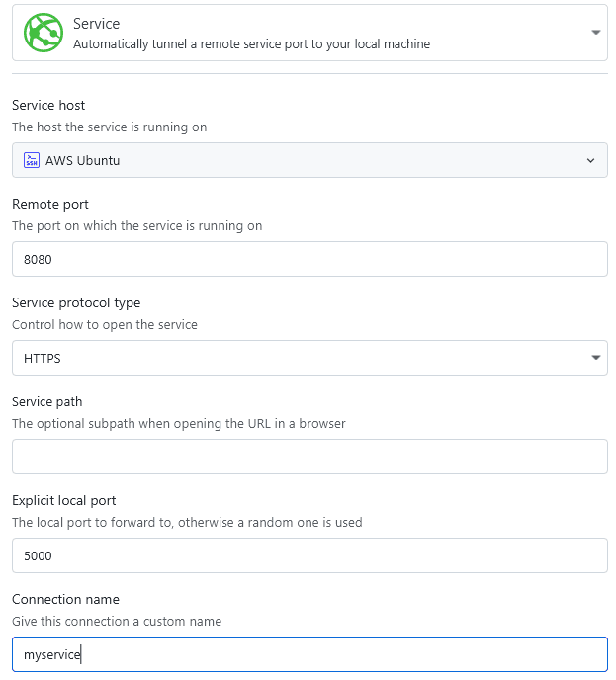
Task: Click the HTTPS protocol value
Action: click(x=43, y=358)
